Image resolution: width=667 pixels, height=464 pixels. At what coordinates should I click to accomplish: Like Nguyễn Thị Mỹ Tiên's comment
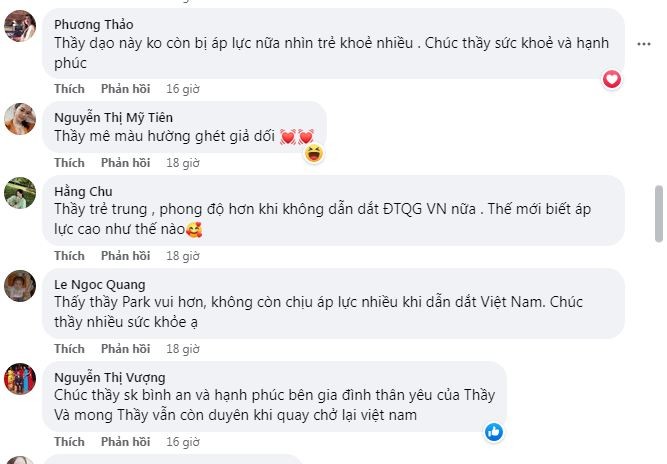(69, 162)
